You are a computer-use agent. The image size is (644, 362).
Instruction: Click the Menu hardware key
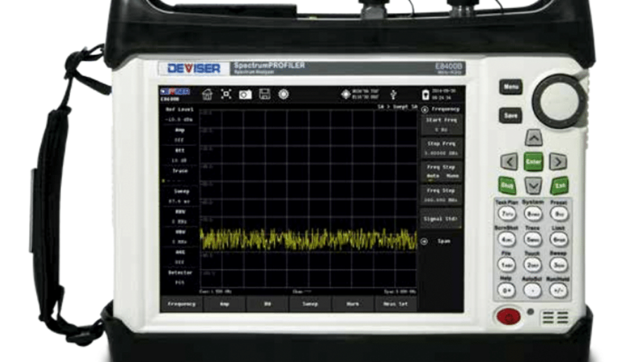click(510, 87)
